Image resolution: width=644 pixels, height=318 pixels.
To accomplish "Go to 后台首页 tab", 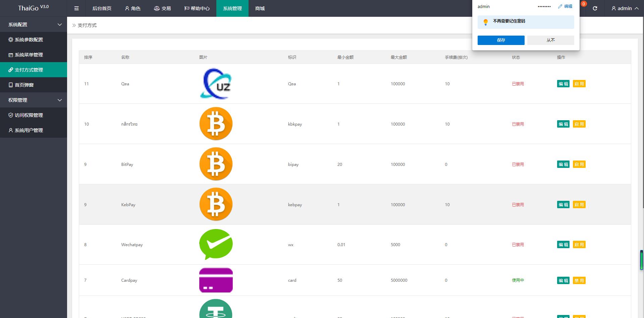I will click(x=102, y=8).
